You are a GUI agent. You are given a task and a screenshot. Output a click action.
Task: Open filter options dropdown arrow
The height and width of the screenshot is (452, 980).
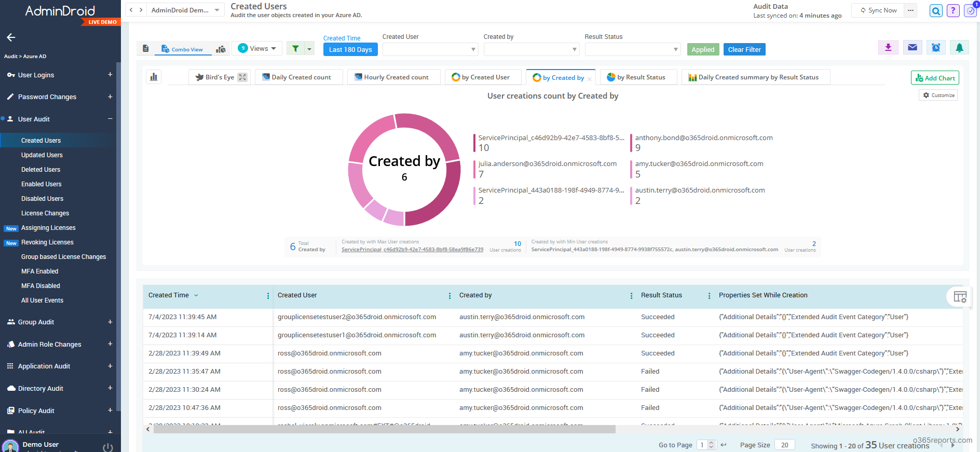click(309, 49)
